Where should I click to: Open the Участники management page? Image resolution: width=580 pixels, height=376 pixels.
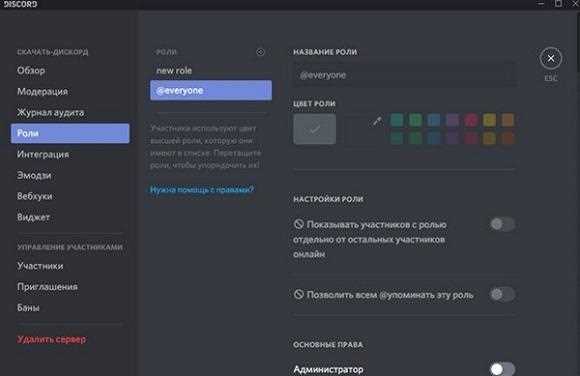pos(40,266)
